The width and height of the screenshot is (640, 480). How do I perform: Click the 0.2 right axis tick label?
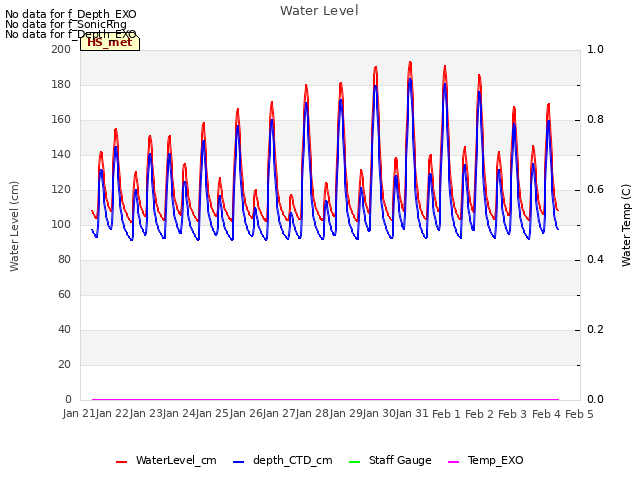[595, 329]
